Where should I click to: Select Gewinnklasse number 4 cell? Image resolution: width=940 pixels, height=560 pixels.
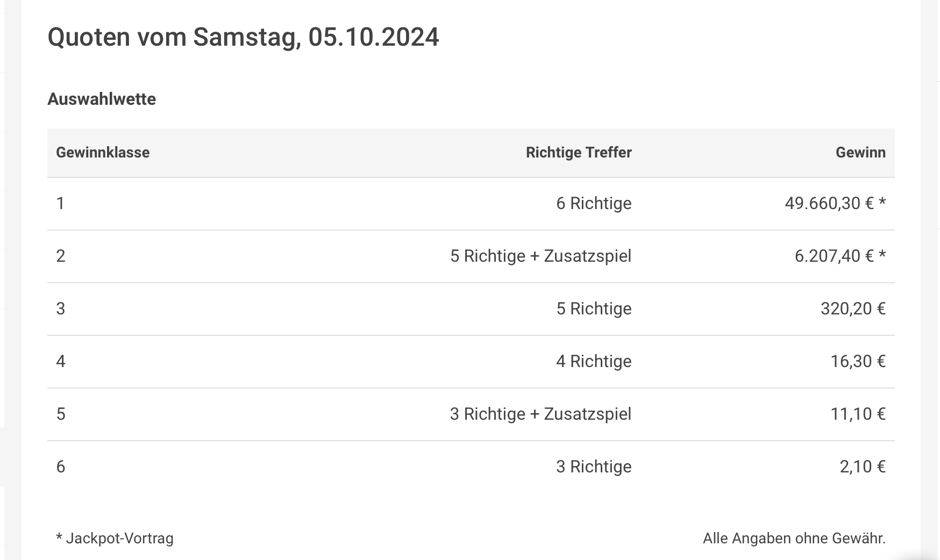pos(61,361)
